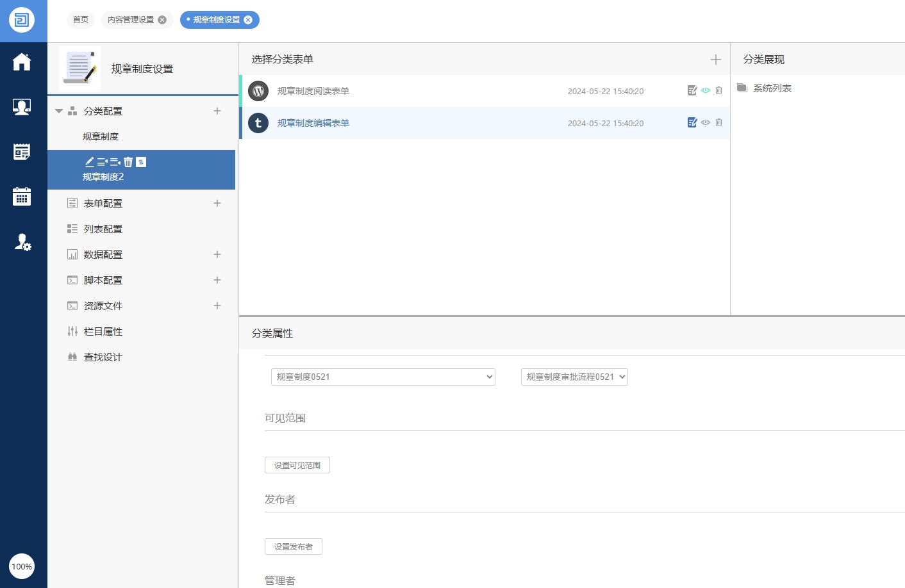Click the trash icon on 规章制度2 category
This screenshot has width=905, height=588.
(x=128, y=162)
